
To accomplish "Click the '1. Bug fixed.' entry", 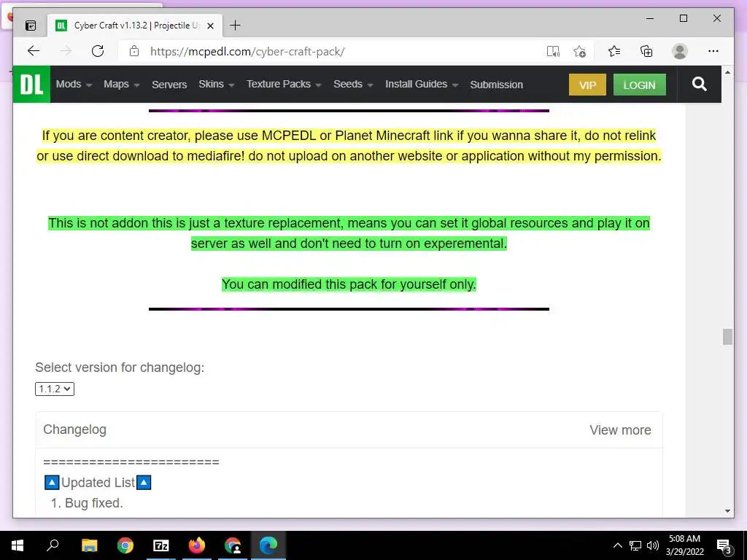I will click(x=88, y=503).
